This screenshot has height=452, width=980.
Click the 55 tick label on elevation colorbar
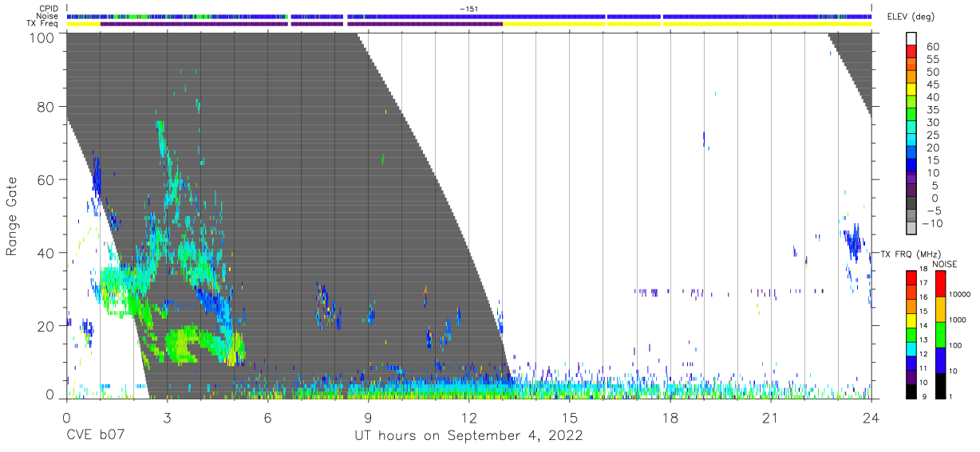pos(933,59)
